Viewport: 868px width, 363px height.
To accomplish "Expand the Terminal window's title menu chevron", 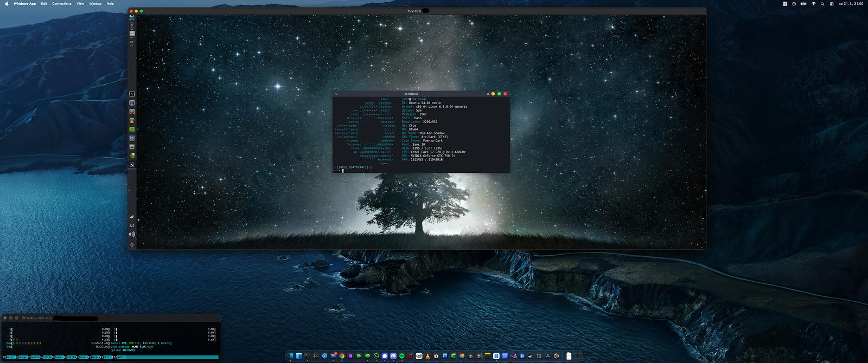I will click(x=336, y=94).
